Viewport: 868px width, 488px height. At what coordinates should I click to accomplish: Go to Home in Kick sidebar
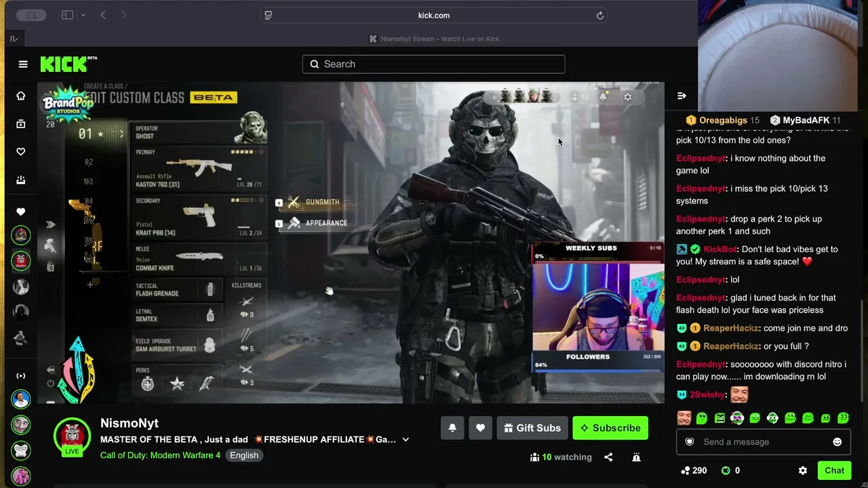click(21, 96)
